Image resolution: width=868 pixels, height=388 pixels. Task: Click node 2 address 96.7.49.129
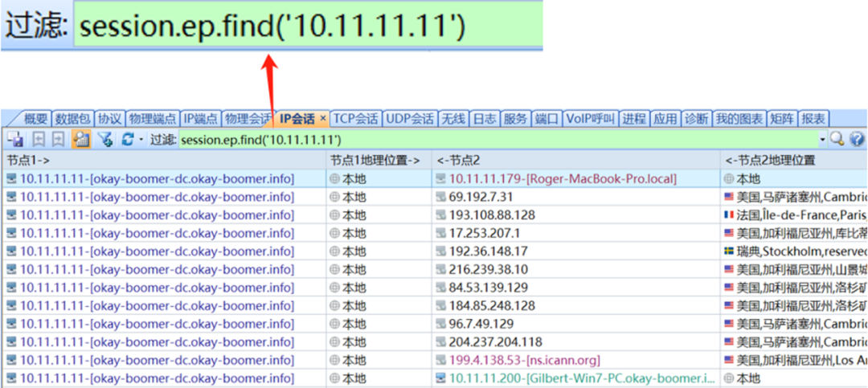point(481,324)
